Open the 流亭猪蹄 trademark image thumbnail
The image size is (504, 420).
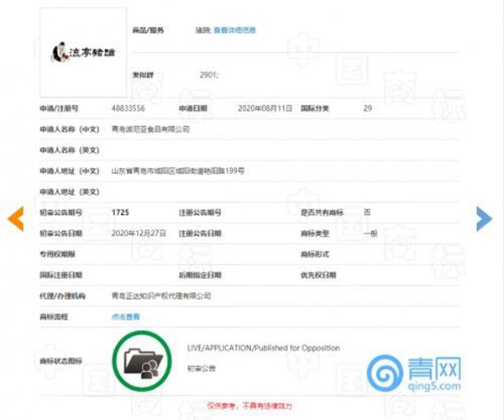click(83, 52)
